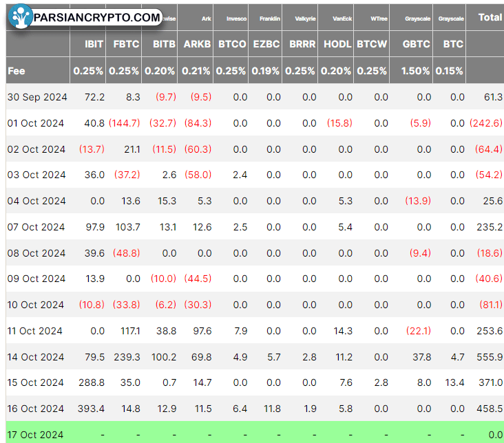Viewport: 504px width, 443px height.
Task: Select the 72.2 IBIT value
Action: tap(94, 97)
